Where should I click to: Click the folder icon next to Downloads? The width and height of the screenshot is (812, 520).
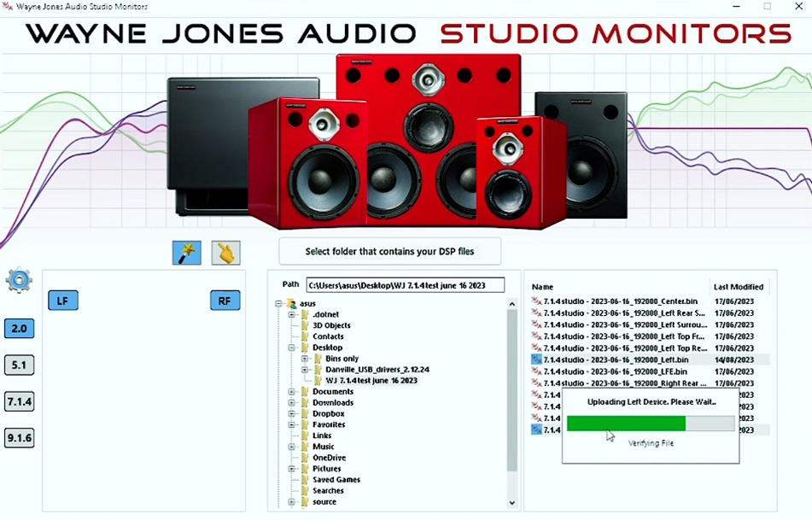(305, 402)
